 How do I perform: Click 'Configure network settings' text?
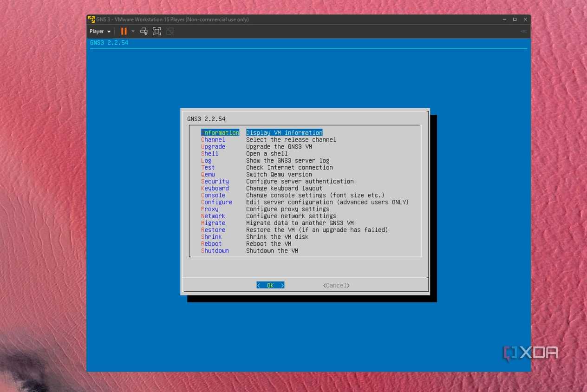pos(291,216)
